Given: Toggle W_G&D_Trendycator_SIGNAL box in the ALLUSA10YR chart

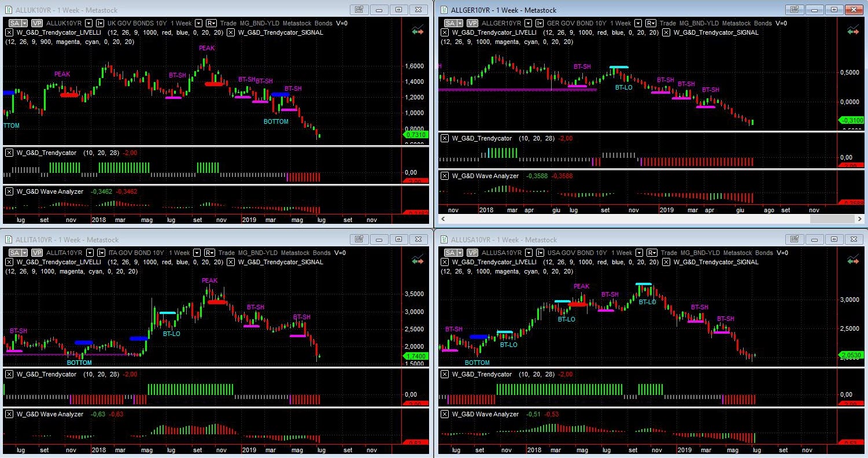Looking at the screenshot, I should coord(666,262).
